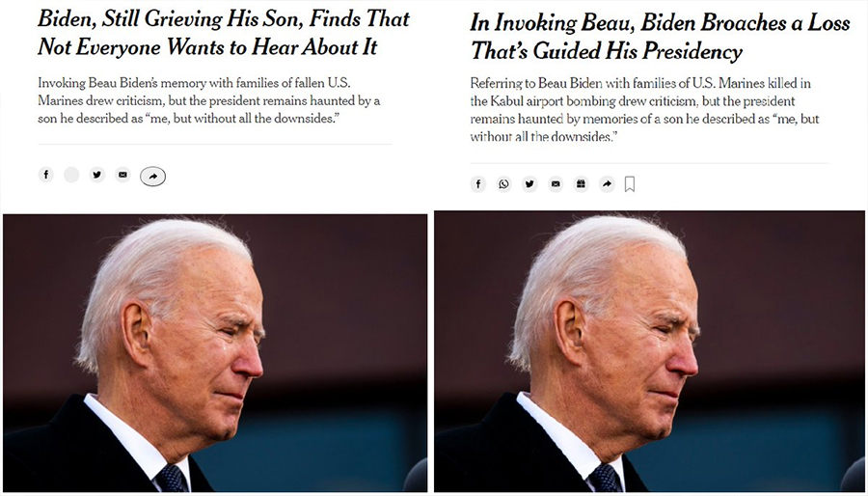Viewport: 868px width, 496px height.
Task: Email the "Still Grieving His Son" article
Action: [x=122, y=175]
